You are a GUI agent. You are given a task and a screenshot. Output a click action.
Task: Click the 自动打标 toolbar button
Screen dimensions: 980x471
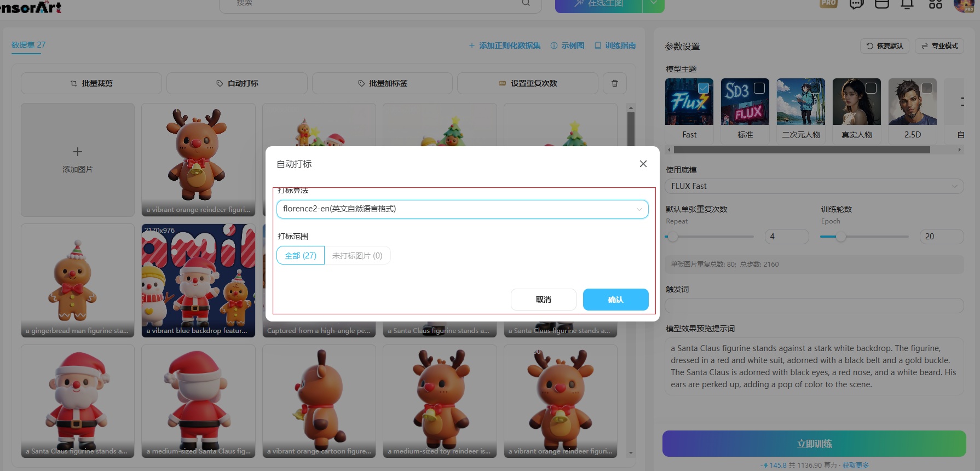[x=237, y=83]
